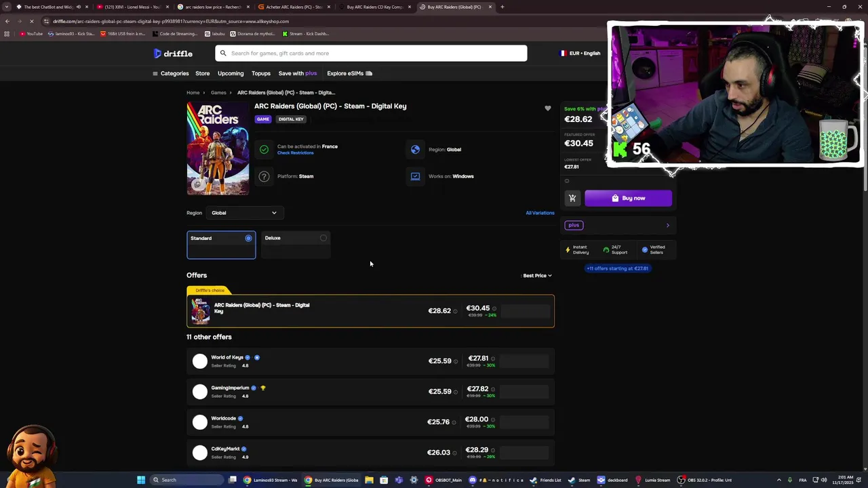The width and height of the screenshot is (868, 488).
Task: Click the Driffle logo
Action: 173,54
